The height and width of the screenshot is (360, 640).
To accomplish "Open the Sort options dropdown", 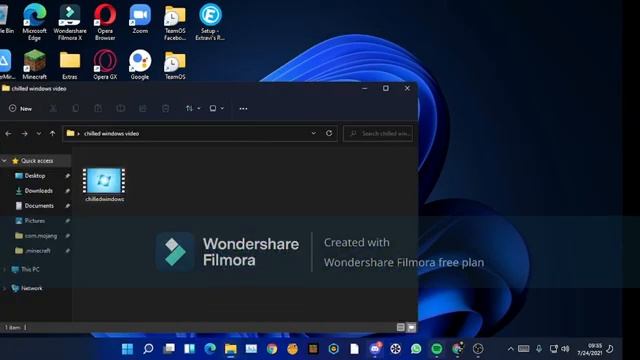I will [x=193, y=109].
